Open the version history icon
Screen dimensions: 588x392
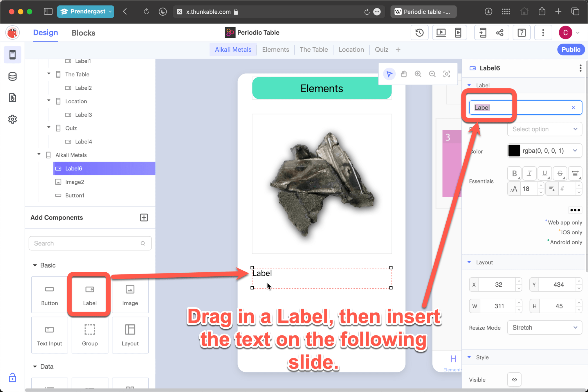click(x=419, y=33)
